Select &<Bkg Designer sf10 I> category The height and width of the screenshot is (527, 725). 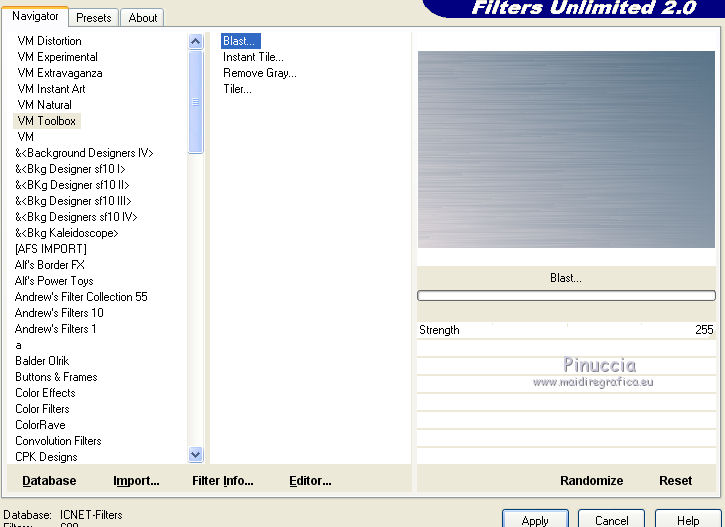click(70, 169)
